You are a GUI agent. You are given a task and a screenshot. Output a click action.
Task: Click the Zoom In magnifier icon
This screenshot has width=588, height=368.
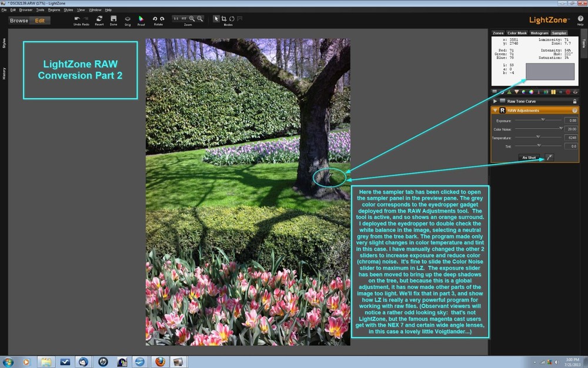[x=191, y=18]
